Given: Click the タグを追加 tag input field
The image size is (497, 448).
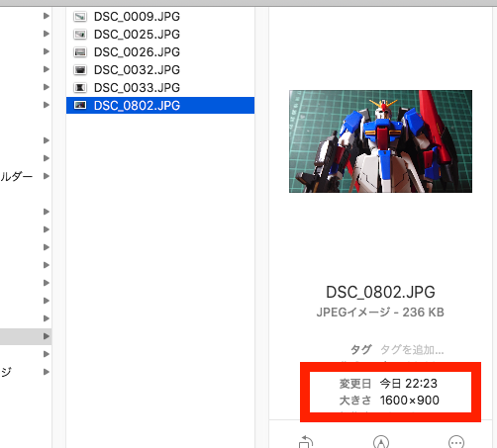Looking at the screenshot, I should point(412,349).
